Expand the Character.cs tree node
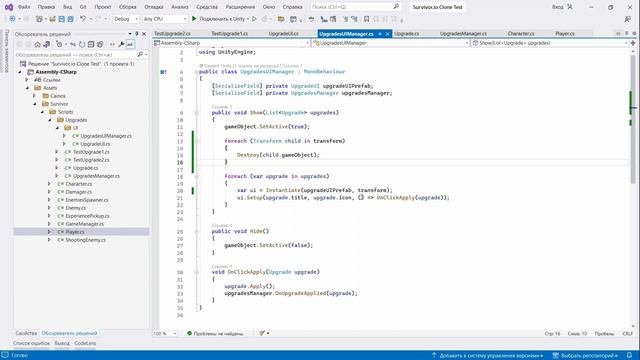Image resolution: width=640 pixels, height=360 pixels. [x=49, y=184]
